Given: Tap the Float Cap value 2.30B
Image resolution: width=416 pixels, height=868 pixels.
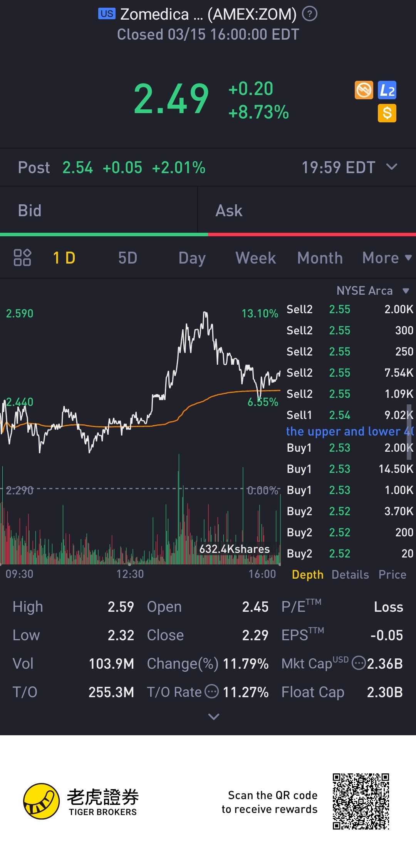Looking at the screenshot, I should click(385, 692).
